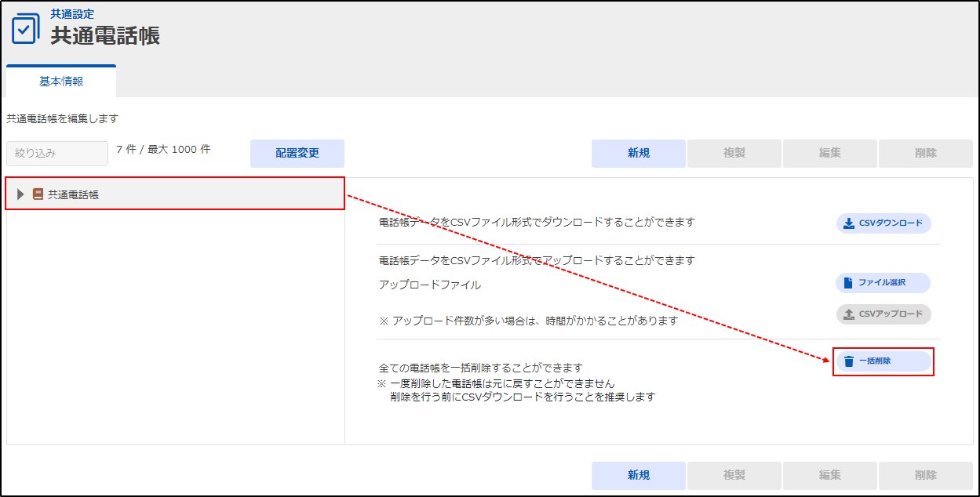The width and height of the screenshot is (980, 497).
Task: Open the 基本情報 tab
Action: (x=61, y=82)
